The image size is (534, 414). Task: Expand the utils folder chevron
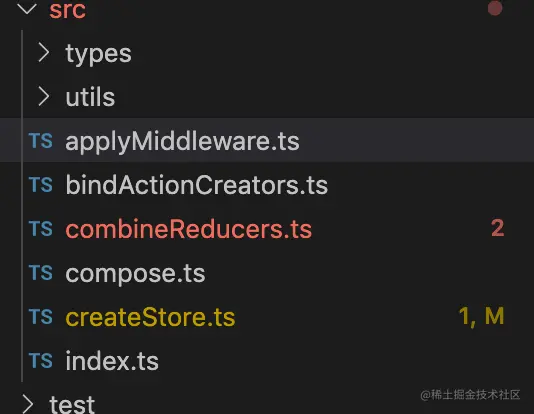click(x=44, y=96)
